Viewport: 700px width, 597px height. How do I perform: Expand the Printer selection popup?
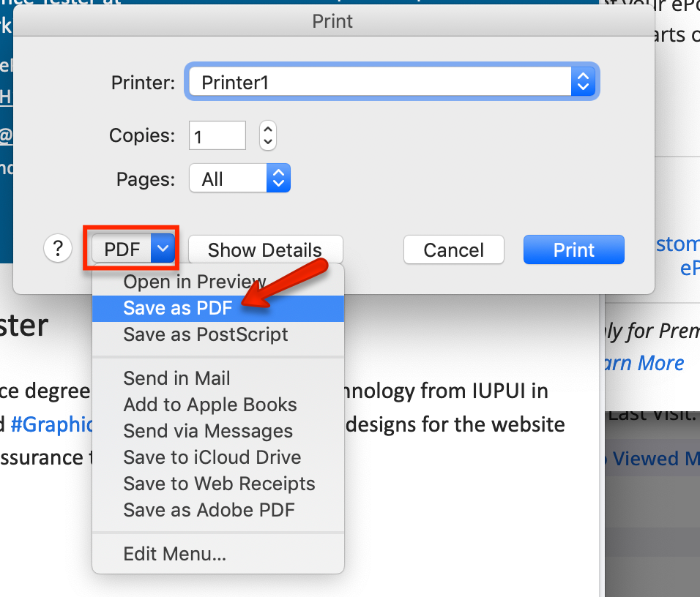coord(392,82)
